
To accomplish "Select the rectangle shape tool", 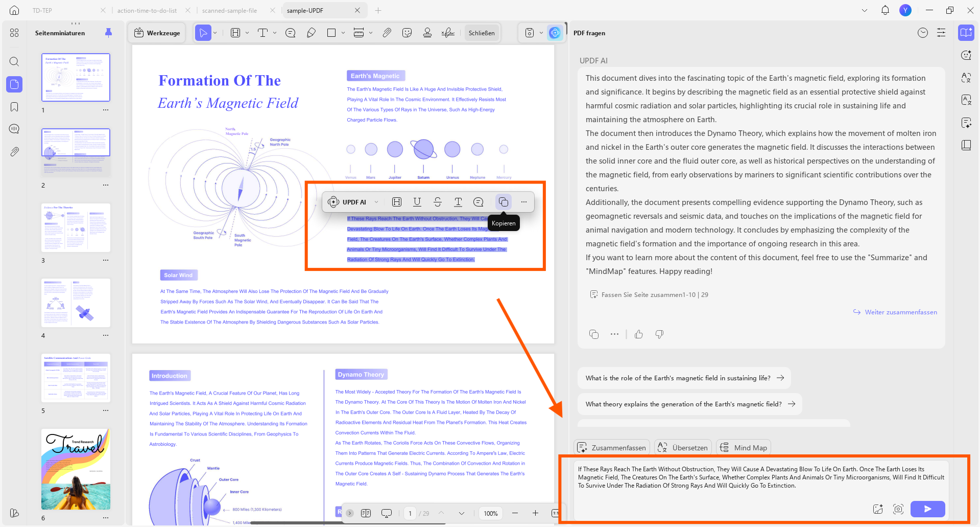I will pyautogui.click(x=331, y=33).
